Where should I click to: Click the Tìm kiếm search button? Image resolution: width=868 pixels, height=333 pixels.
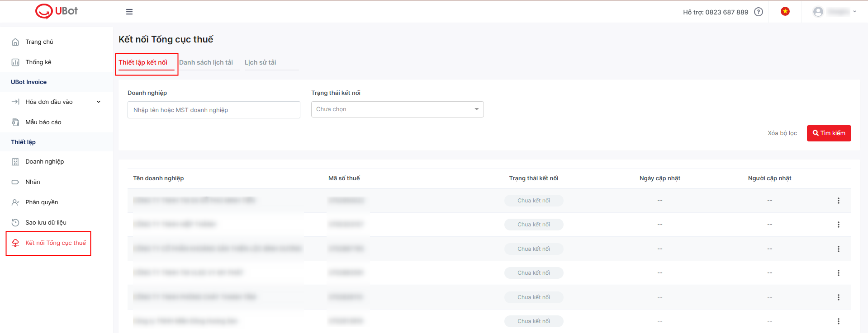(829, 133)
